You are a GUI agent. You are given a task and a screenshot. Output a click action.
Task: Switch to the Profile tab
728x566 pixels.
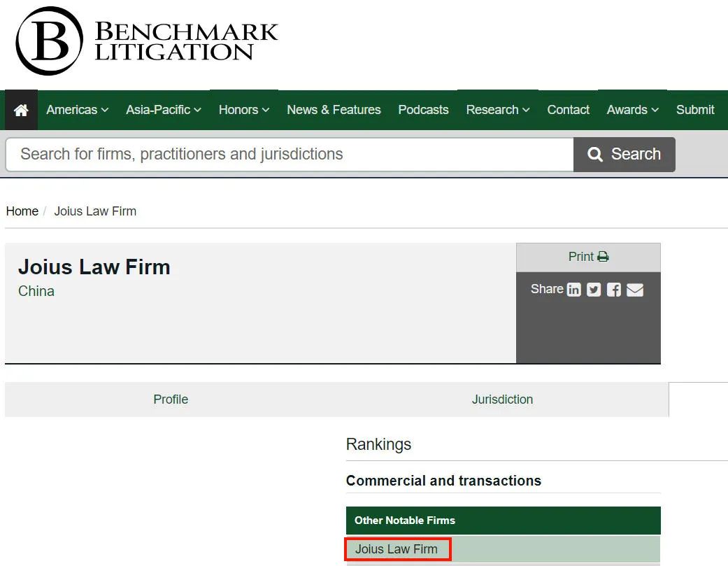171,399
